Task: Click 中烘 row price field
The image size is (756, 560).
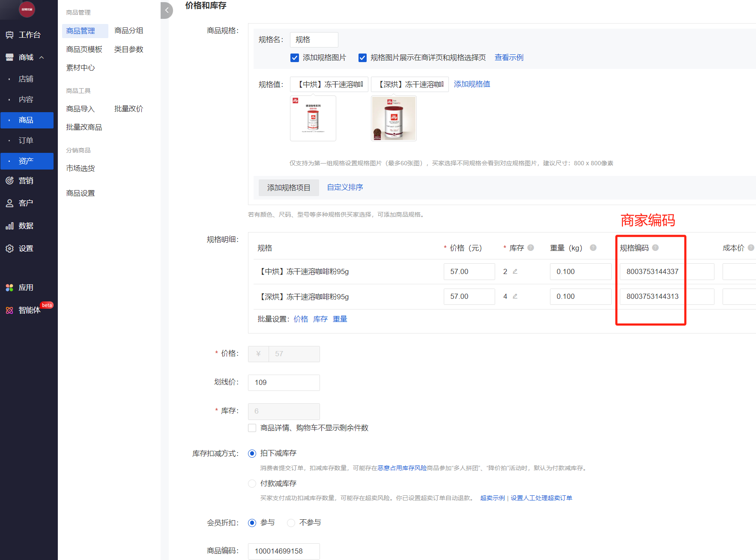Action: point(469,272)
